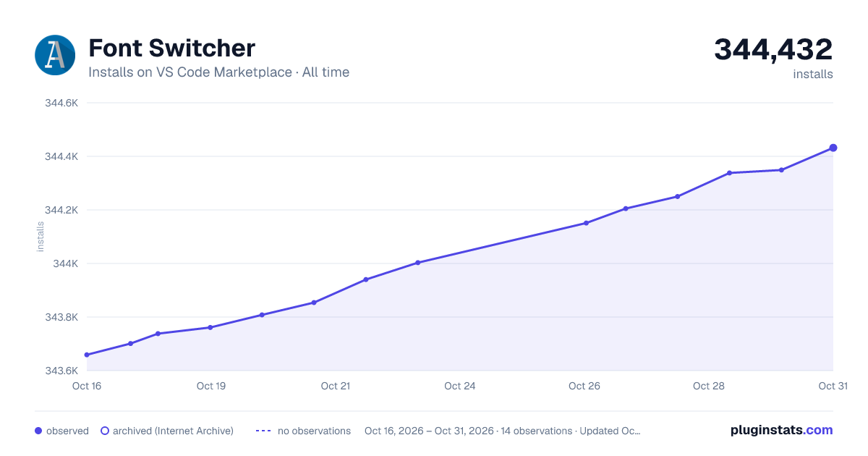Click the Font Switcher title
Image resolution: width=868 pixels, height=456 pixels.
pyautogui.click(x=171, y=48)
